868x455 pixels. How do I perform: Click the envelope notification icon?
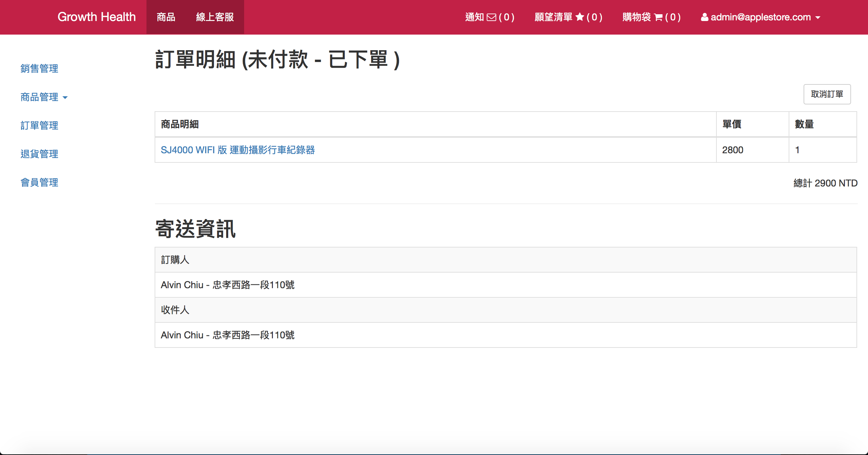[x=491, y=17]
